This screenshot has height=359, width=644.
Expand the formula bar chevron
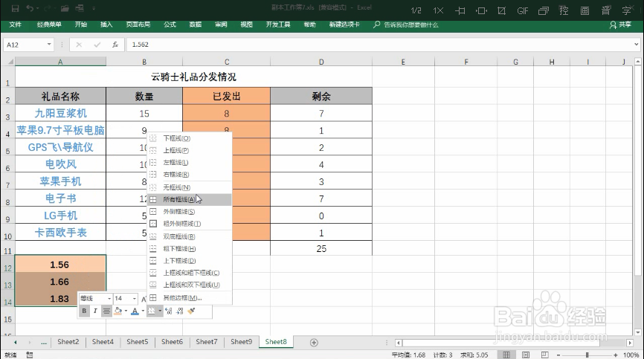[637, 45]
